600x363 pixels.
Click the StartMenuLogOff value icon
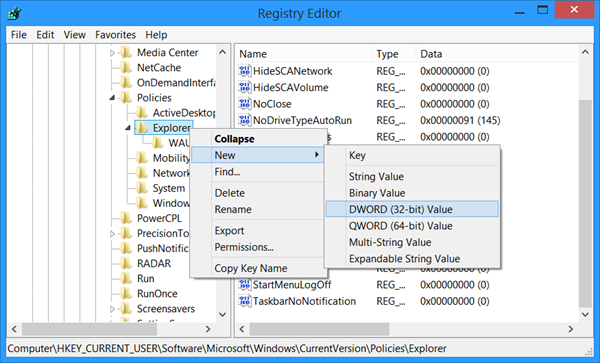(x=245, y=285)
